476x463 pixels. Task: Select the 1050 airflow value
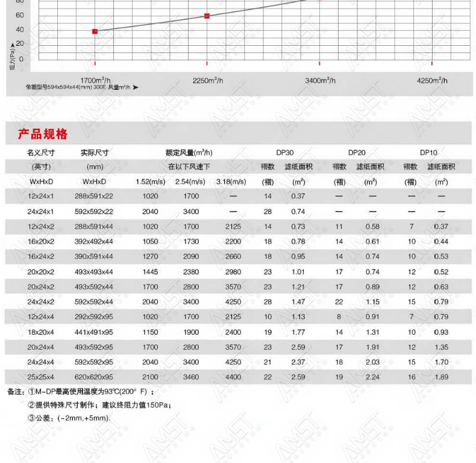tap(150, 242)
